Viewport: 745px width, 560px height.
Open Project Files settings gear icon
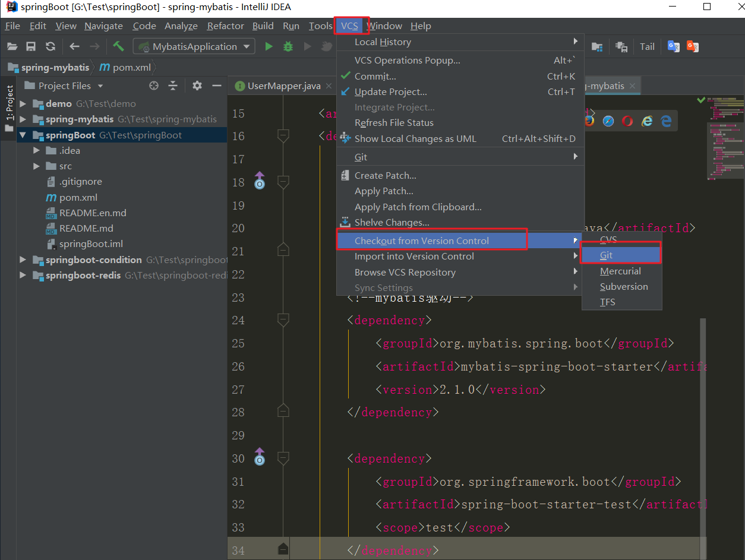[x=196, y=86]
